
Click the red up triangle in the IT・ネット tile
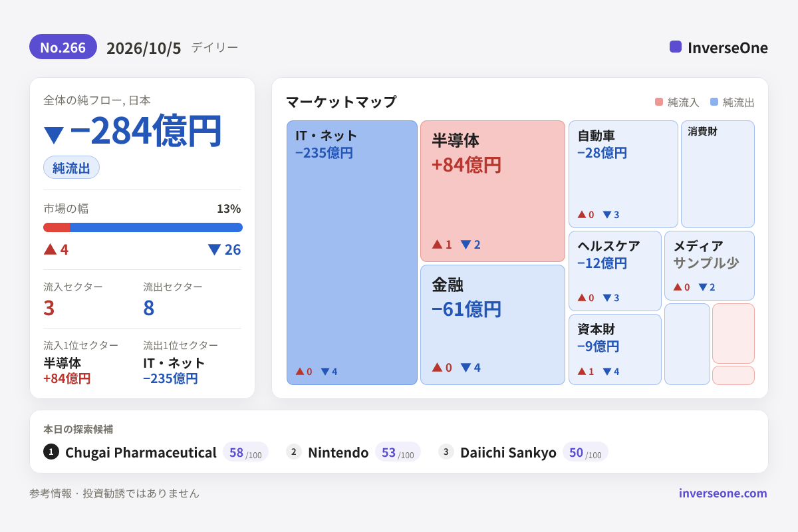[300, 371]
